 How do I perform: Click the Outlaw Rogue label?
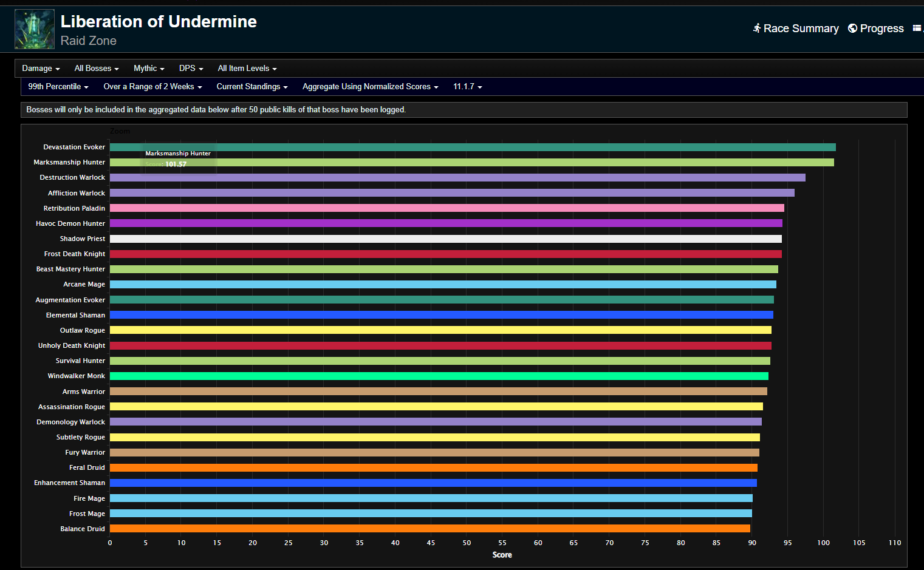pyautogui.click(x=83, y=330)
